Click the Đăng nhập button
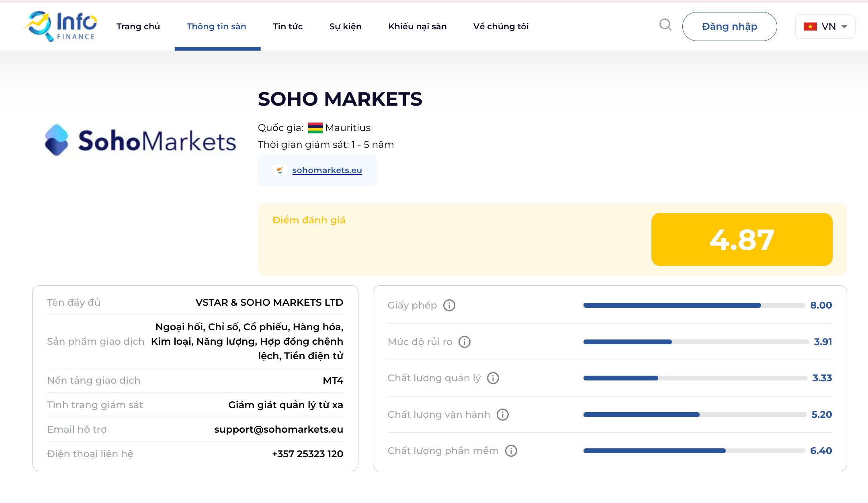868x503 pixels. pyautogui.click(x=729, y=27)
